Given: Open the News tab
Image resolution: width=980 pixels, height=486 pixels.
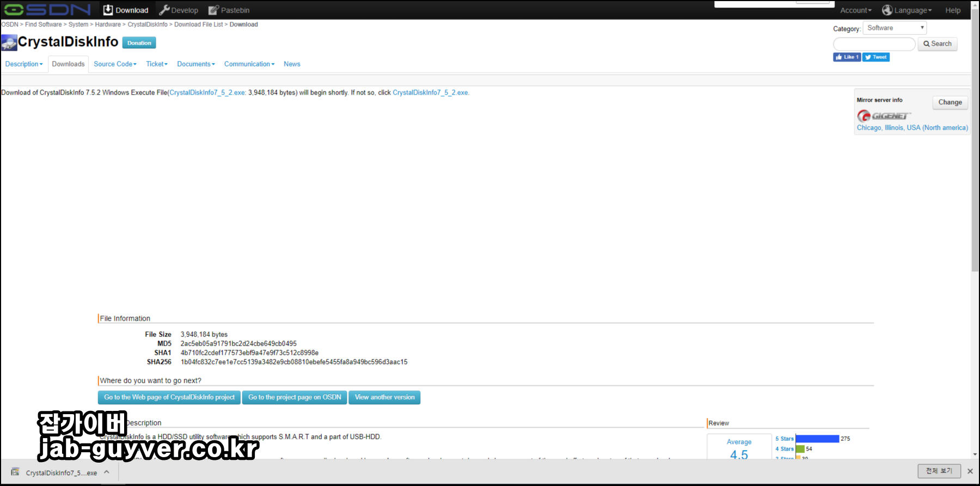Looking at the screenshot, I should pos(292,64).
